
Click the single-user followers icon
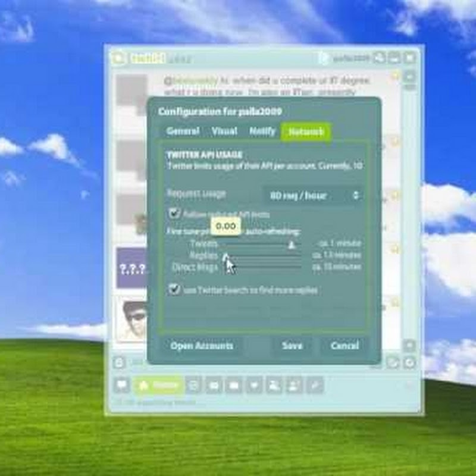coord(294,385)
